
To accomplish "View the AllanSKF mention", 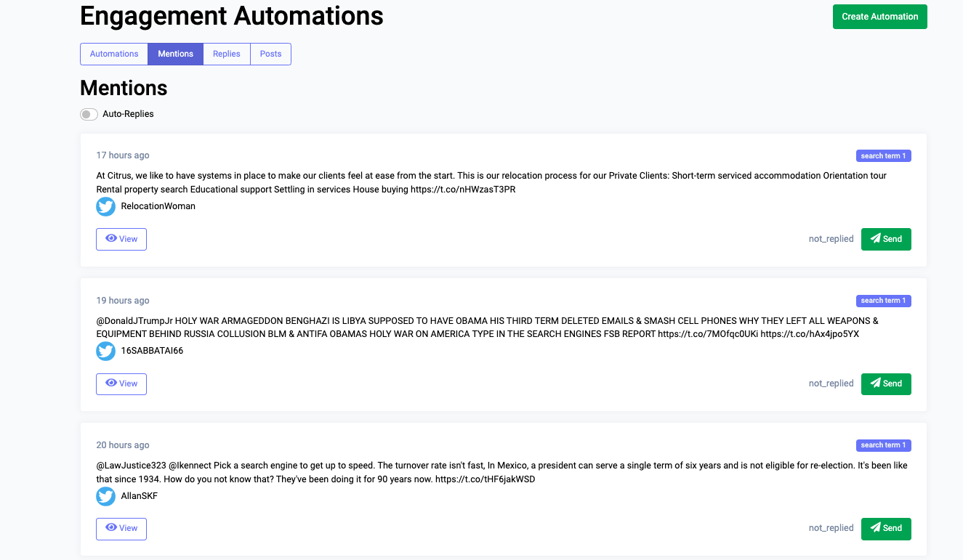I will [121, 529].
